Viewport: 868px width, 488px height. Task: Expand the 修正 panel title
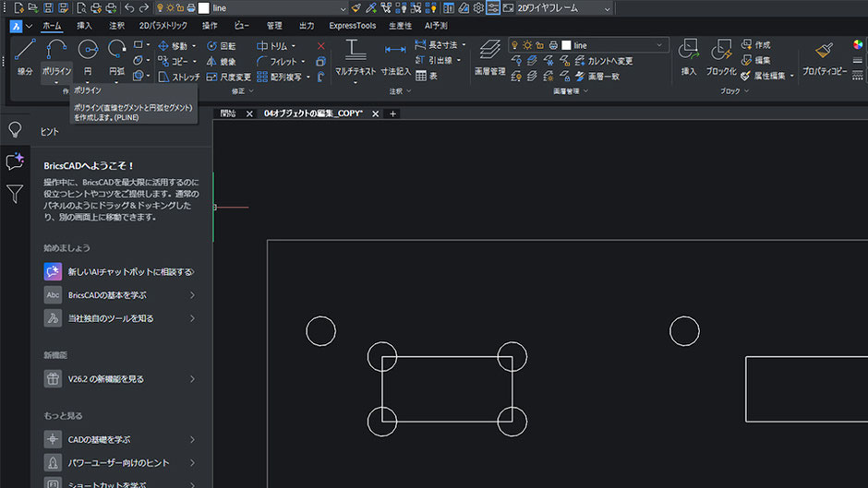coord(242,91)
